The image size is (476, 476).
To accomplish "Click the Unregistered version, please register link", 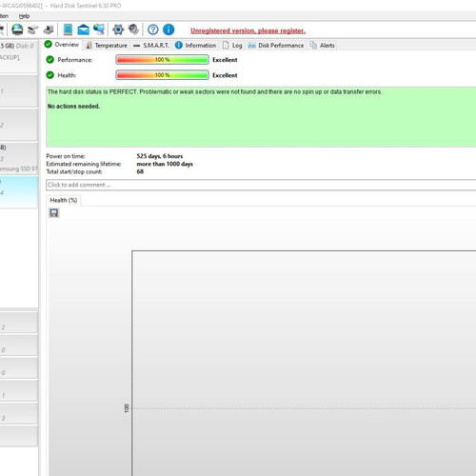I will click(248, 30).
